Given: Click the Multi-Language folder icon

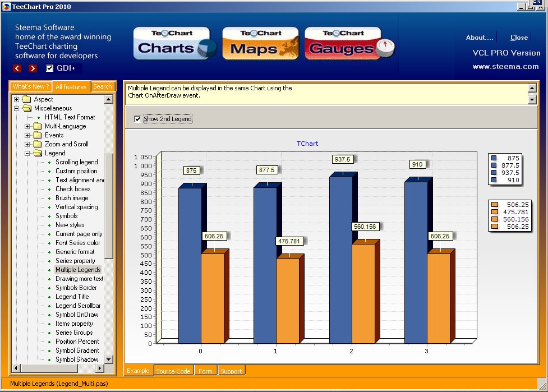Looking at the screenshot, I should click(38, 126).
